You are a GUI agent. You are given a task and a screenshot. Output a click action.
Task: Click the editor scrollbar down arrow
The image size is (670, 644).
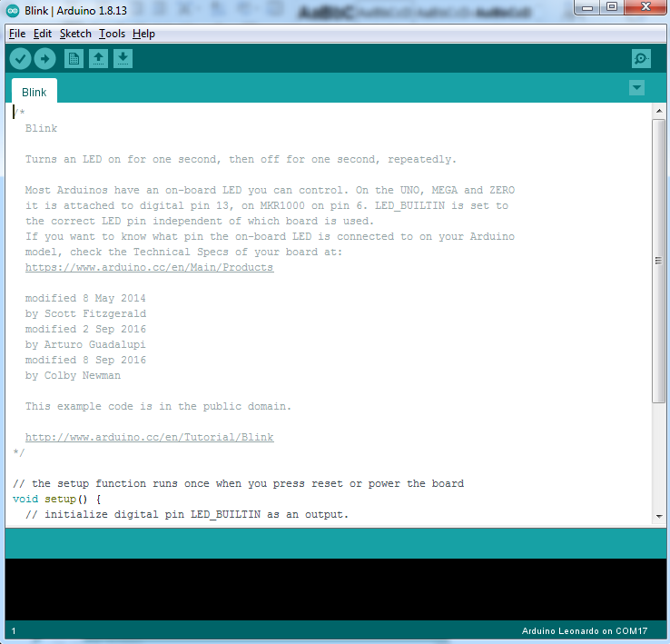tap(659, 516)
